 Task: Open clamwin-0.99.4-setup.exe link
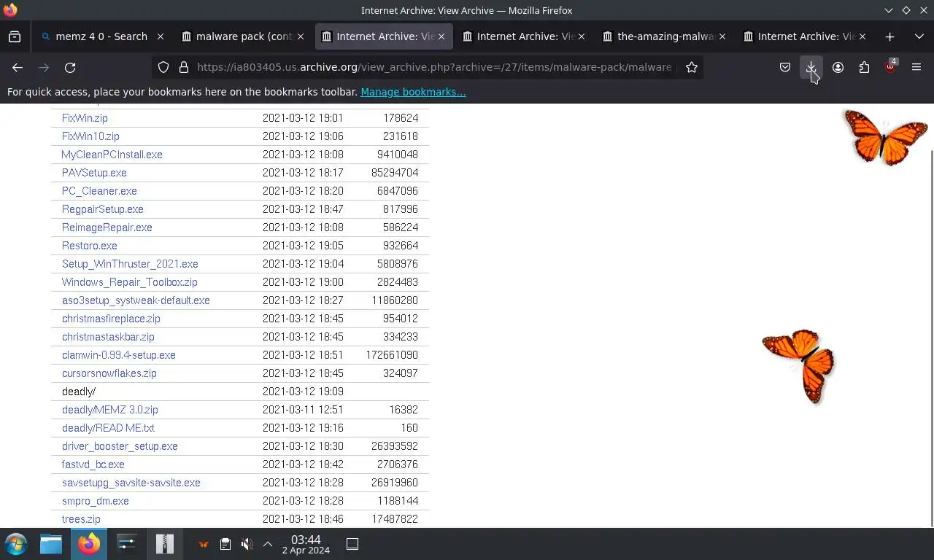click(x=119, y=355)
